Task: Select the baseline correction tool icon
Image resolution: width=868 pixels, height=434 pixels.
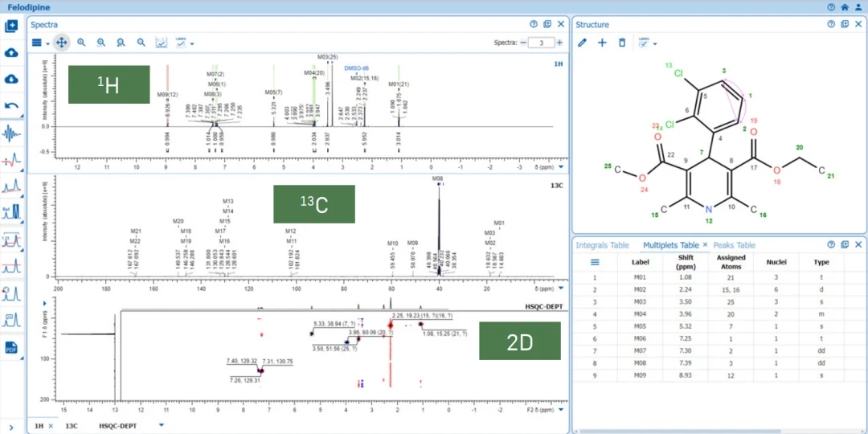Action: [x=11, y=186]
